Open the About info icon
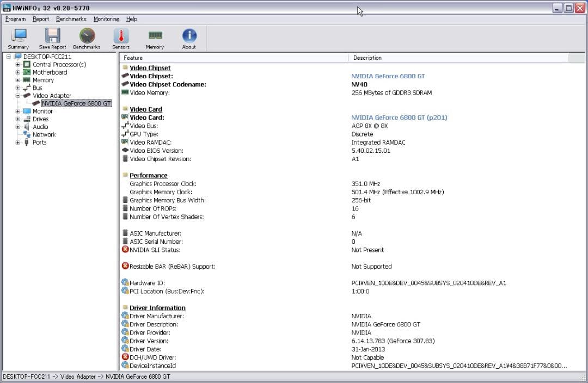This screenshot has height=383, width=588. pos(189,37)
